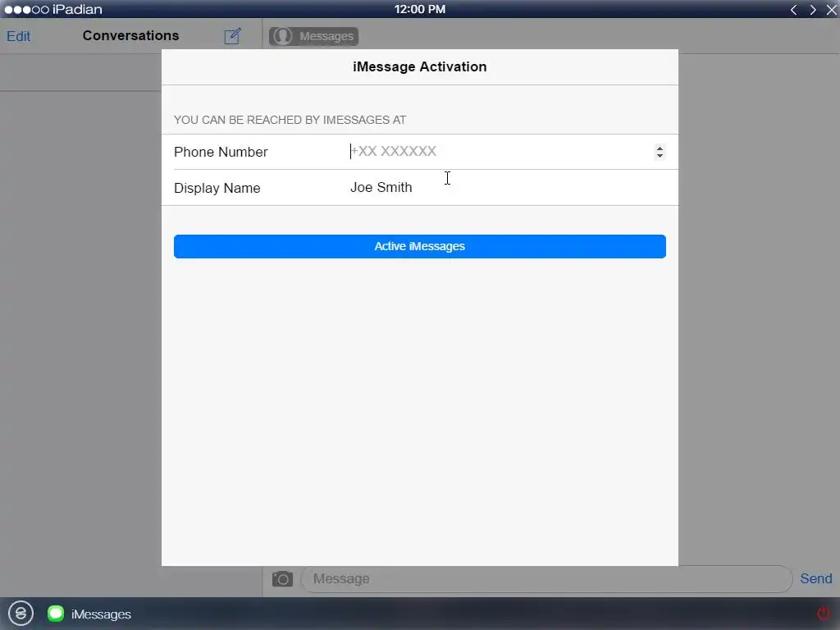Click the Conversations title
Image resolution: width=840 pixels, height=630 pixels.
pos(130,35)
